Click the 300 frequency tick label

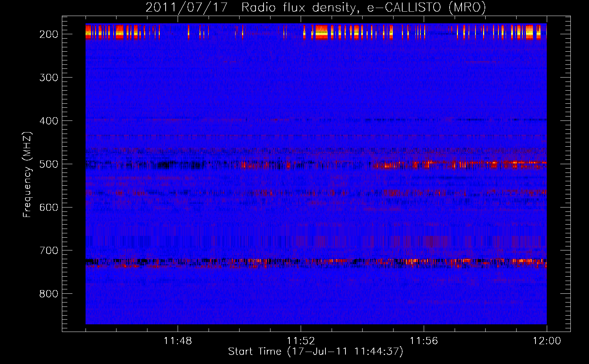[49, 78]
